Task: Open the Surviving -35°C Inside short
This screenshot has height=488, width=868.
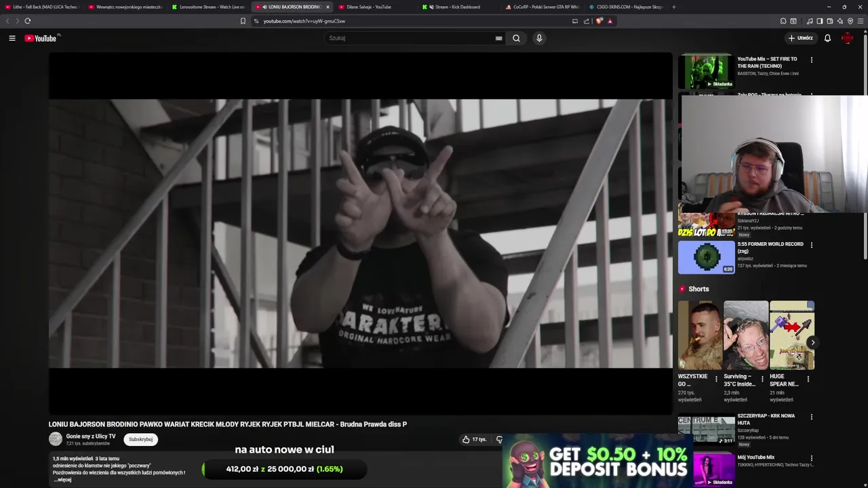Action: point(746,335)
